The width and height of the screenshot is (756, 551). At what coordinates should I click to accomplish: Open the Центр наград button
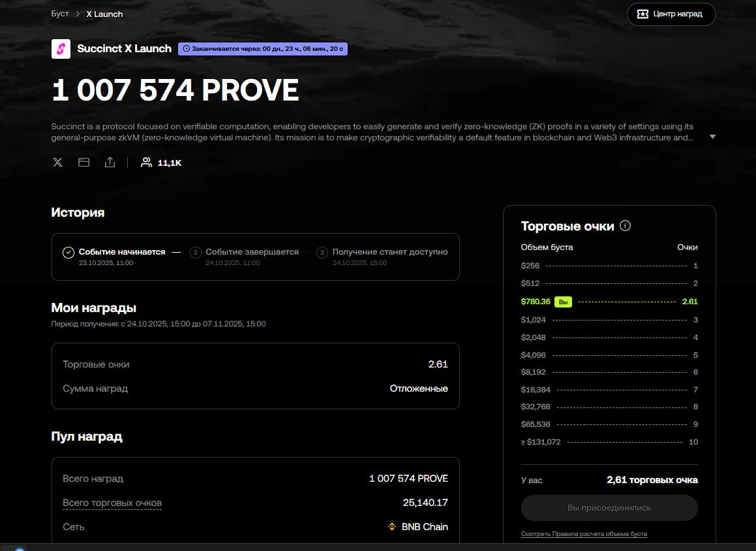click(x=671, y=14)
